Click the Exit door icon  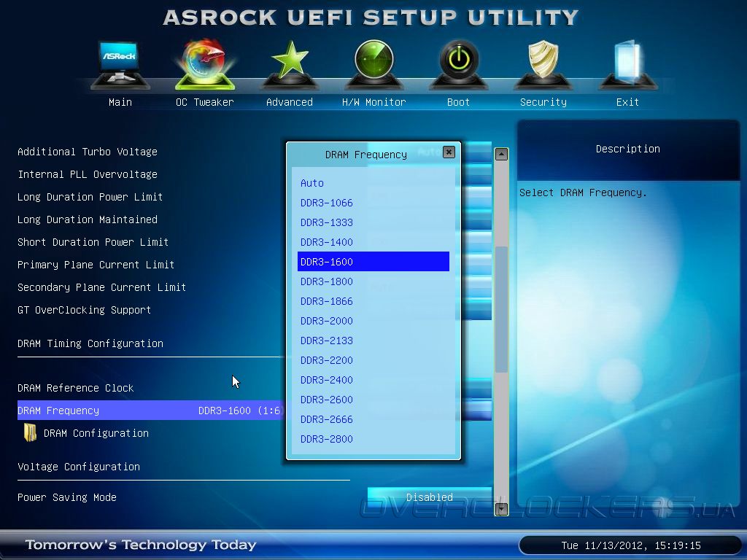[628, 64]
